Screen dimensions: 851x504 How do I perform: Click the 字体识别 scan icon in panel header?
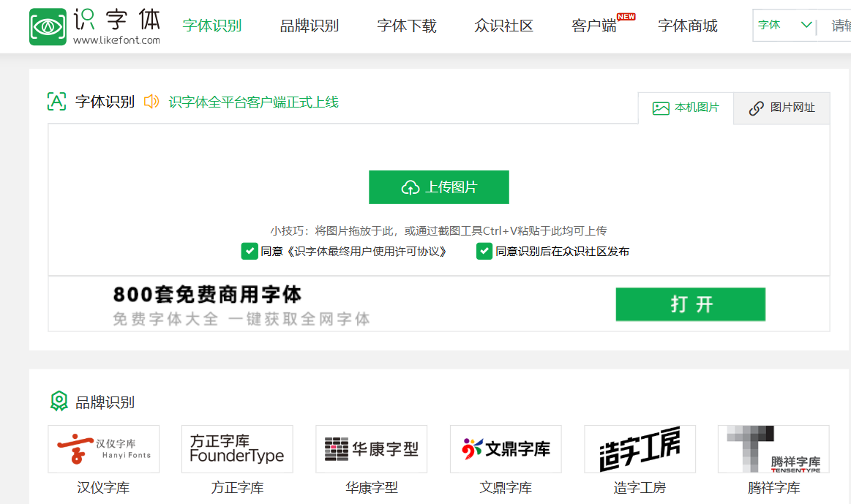pos(56,102)
